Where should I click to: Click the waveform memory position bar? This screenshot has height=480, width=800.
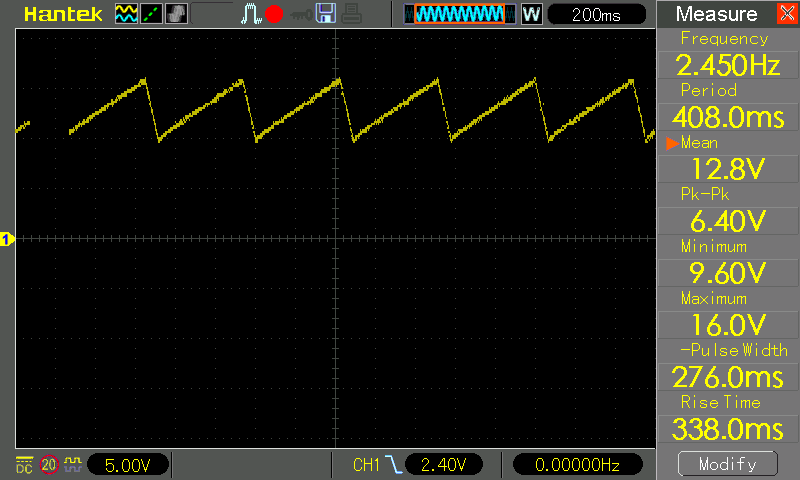click(460, 14)
